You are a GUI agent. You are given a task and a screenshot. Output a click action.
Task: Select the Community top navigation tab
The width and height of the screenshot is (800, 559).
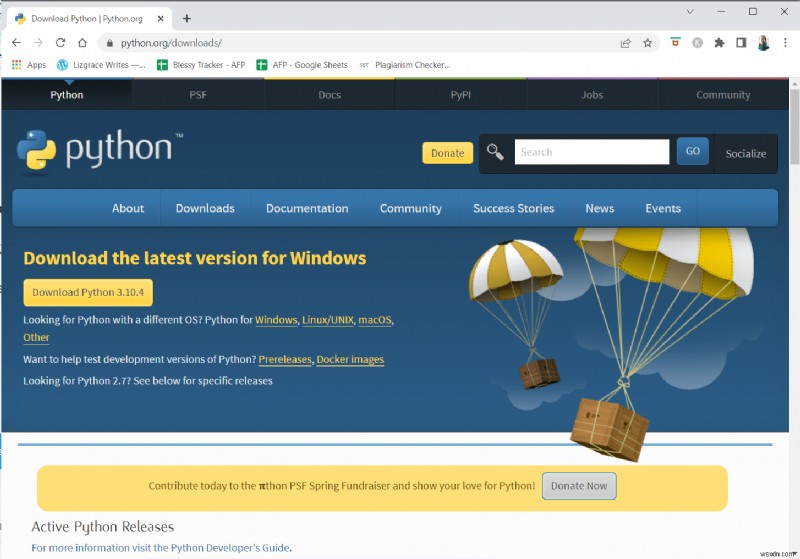click(723, 95)
